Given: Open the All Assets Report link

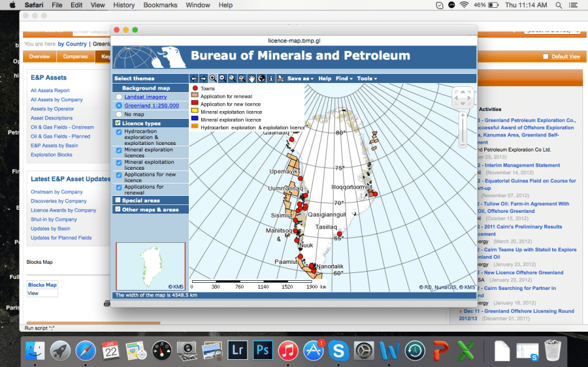Looking at the screenshot, I should [x=50, y=90].
